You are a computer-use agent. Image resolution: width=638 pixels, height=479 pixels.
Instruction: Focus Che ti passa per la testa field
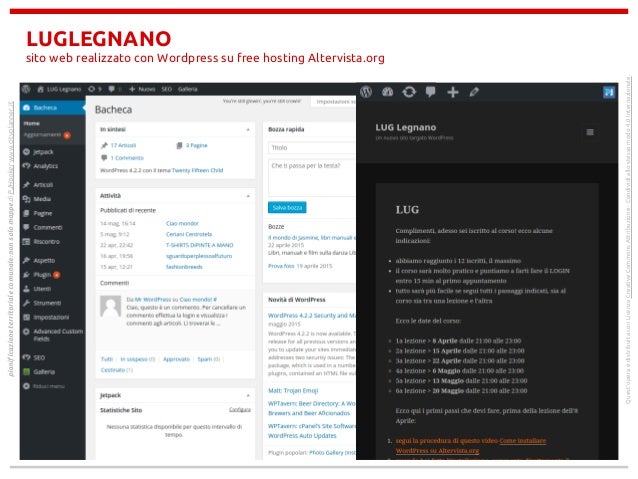[312, 178]
